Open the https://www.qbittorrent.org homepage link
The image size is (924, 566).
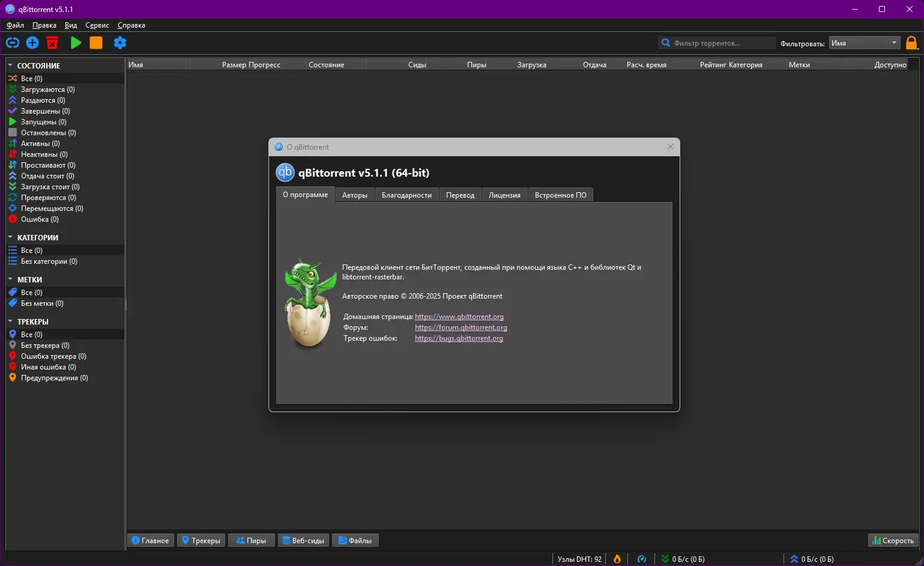(459, 317)
